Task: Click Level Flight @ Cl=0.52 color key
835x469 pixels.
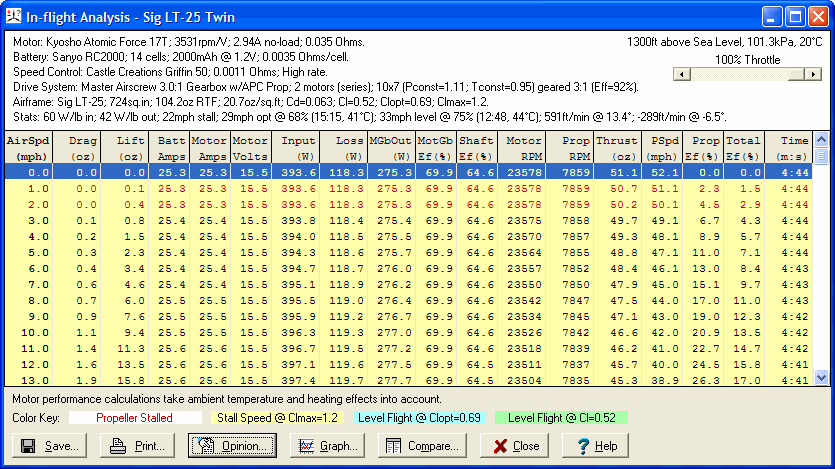Action: pos(561,418)
